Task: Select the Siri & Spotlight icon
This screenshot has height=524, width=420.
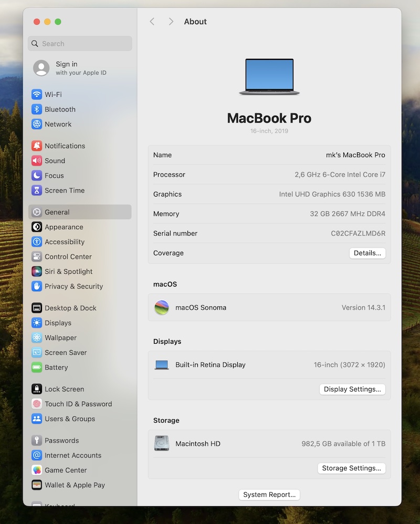Action: 37,272
